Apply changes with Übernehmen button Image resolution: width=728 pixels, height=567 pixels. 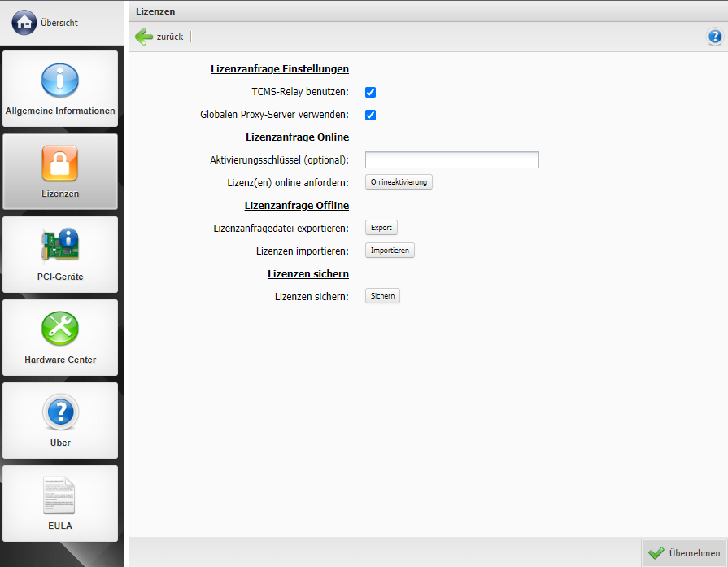click(x=684, y=553)
